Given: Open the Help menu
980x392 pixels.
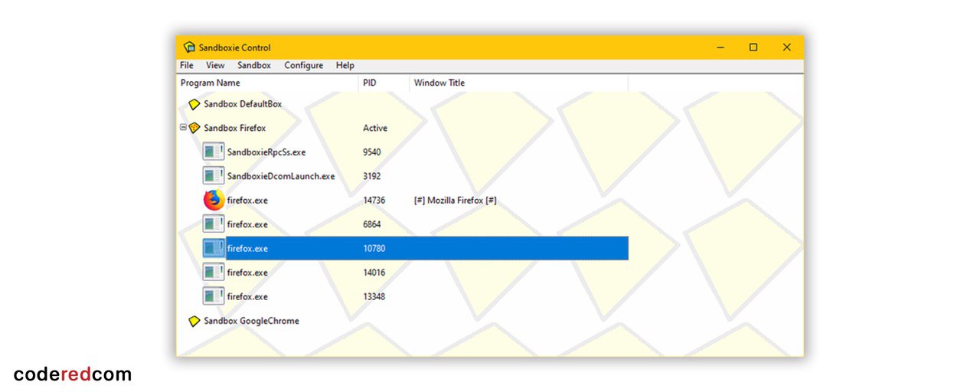Looking at the screenshot, I should coord(345,66).
